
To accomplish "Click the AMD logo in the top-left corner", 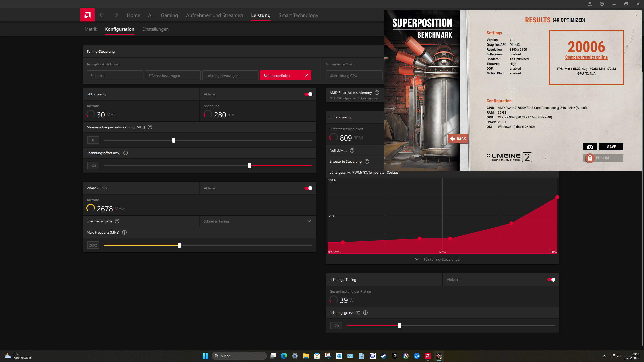I will tap(87, 15).
